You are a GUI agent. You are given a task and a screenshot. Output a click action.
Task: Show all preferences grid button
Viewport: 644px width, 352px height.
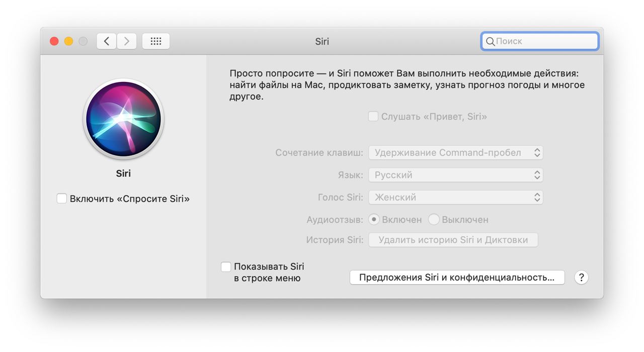[156, 41]
